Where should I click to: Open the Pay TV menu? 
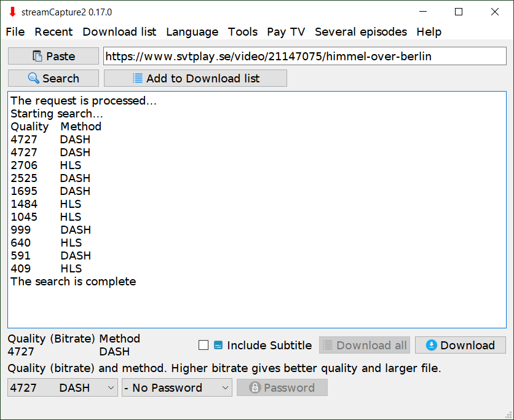coord(286,32)
